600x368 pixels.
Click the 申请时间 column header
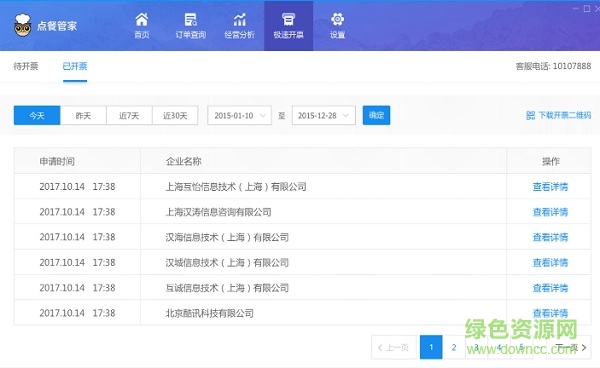pos(57,161)
